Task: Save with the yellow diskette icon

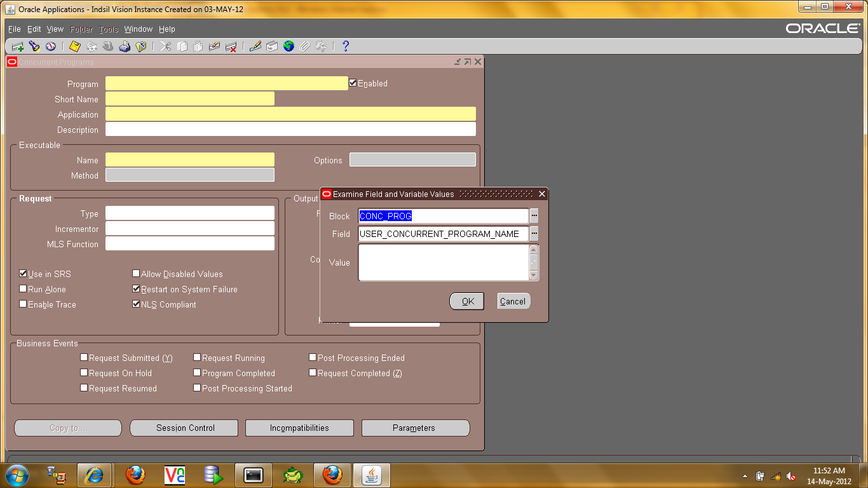Action: coord(75,46)
